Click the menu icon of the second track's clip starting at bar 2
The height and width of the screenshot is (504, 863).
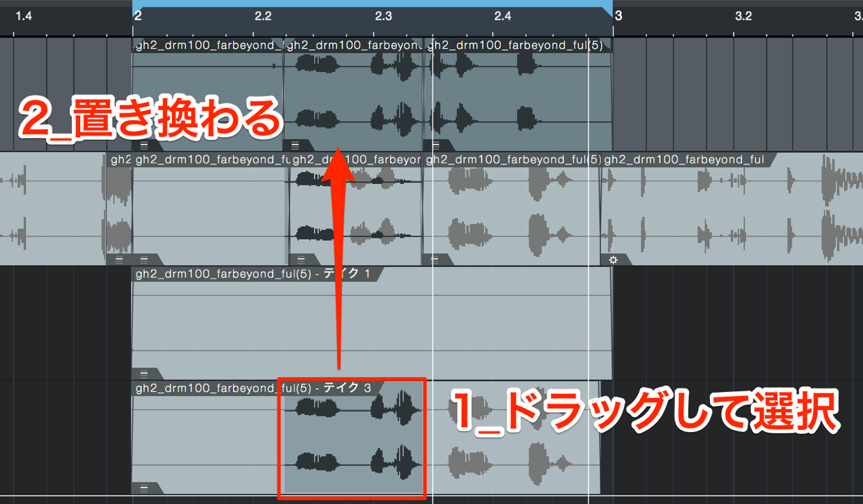coord(144,259)
